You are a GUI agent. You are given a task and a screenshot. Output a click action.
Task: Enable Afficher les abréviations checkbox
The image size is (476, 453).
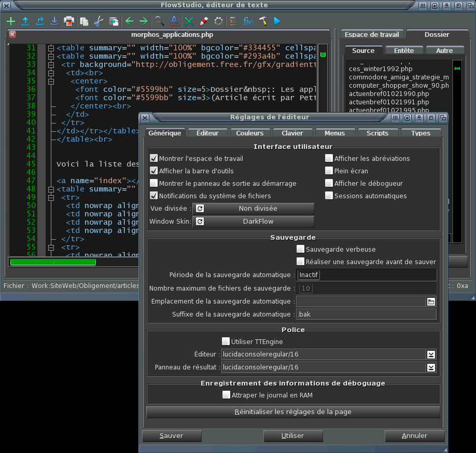pos(329,158)
